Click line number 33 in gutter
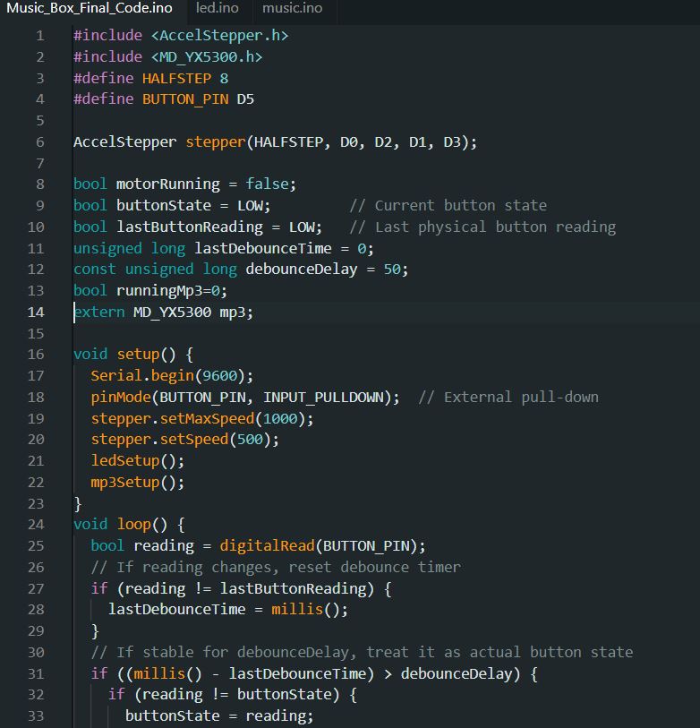700x728 pixels. [x=36, y=716]
